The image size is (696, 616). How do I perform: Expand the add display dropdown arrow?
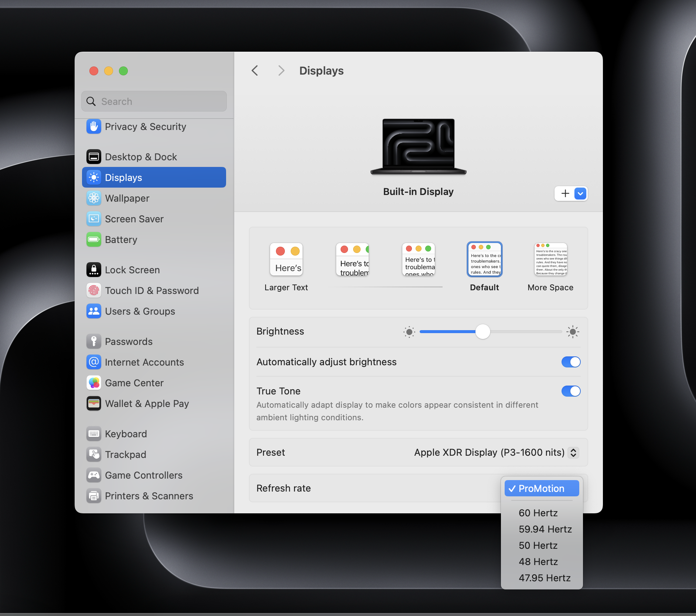pyautogui.click(x=580, y=194)
